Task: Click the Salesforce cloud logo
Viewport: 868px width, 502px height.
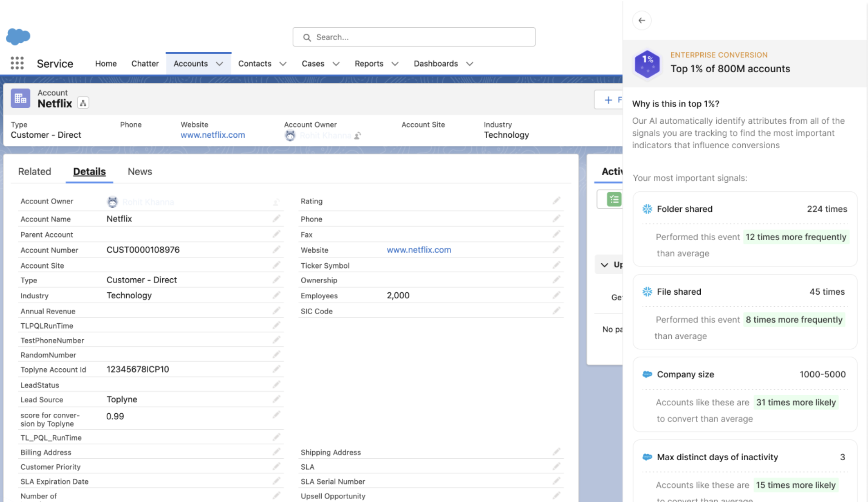Action: [x=18, y=36]
